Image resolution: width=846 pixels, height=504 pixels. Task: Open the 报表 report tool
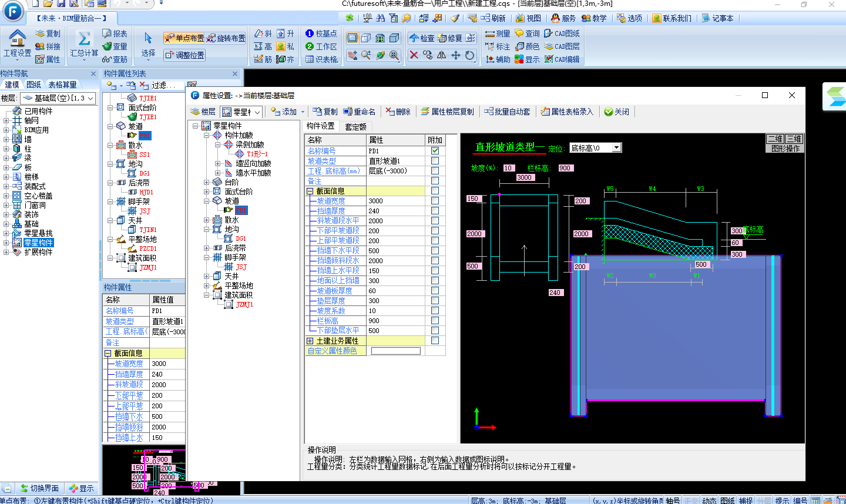click(x=115, y=33)
